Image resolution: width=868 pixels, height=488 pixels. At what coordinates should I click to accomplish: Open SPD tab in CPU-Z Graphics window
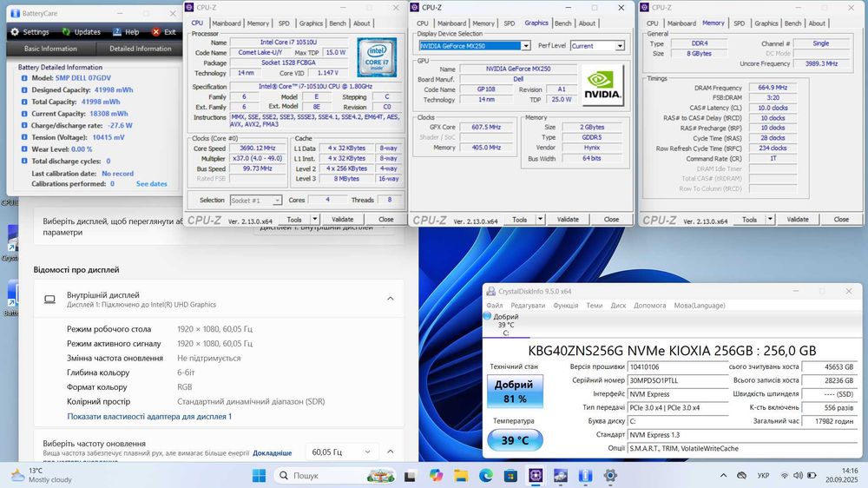click(510, 23)
